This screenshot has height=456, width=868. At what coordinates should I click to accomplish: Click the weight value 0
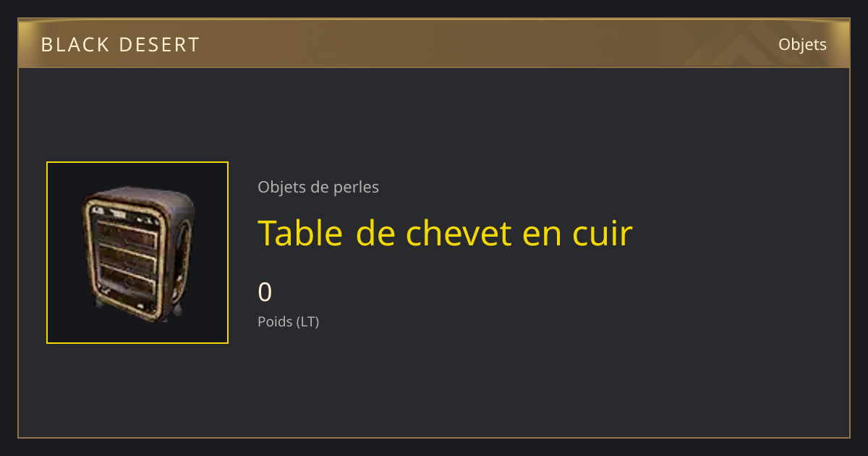[x=265, y=292]
